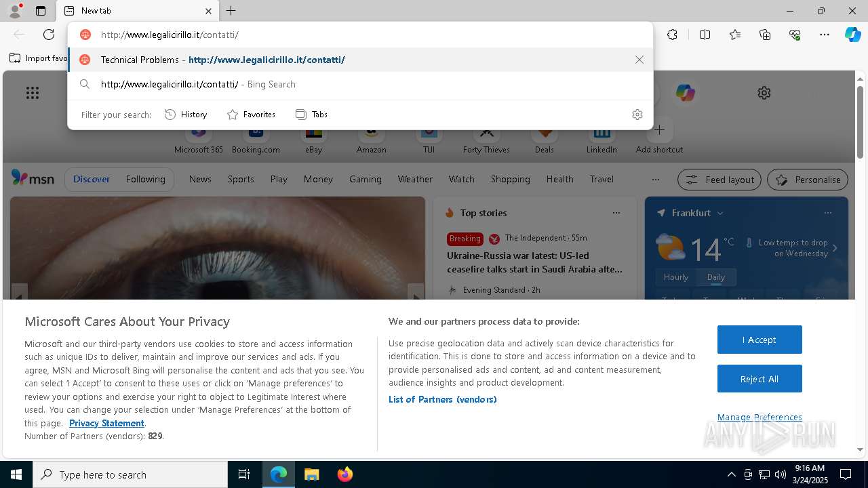Open List of Partners (vendors)

click(x=442, y=399)
